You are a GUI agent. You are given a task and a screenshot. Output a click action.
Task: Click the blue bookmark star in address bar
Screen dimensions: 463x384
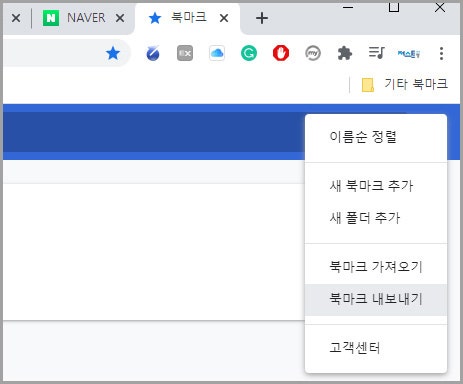pos(113,53)
